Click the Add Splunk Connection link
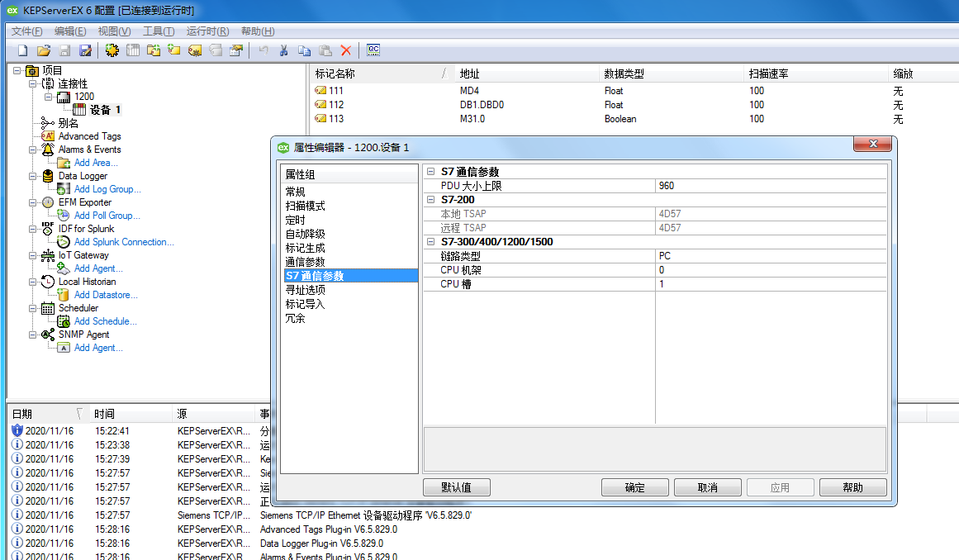Viewport: 959px width, 560px height. coord(124,242)
